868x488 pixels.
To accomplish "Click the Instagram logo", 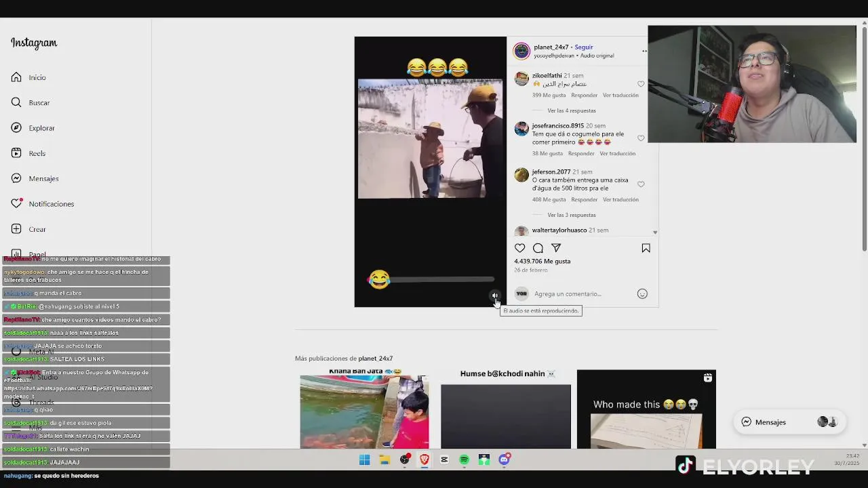I will click(34, 43).
